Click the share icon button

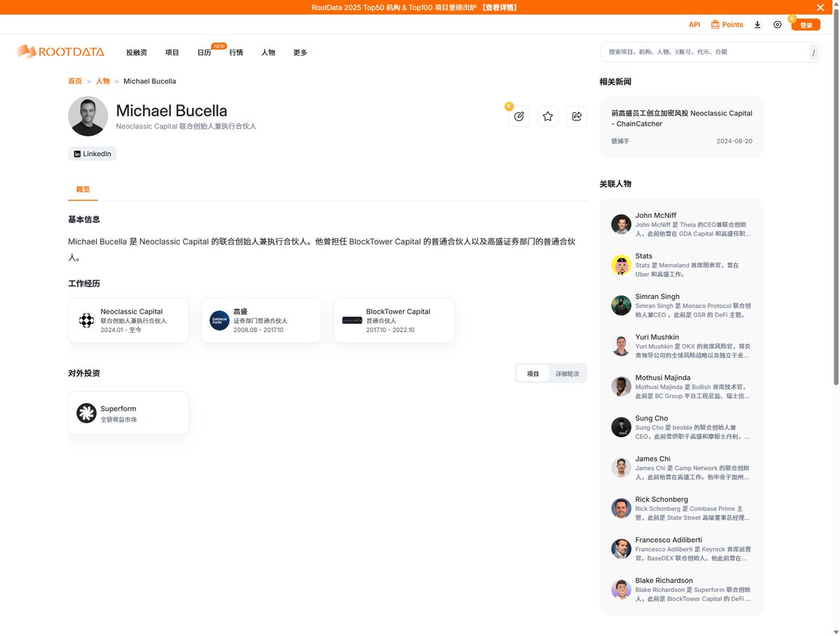pos(577,116)
